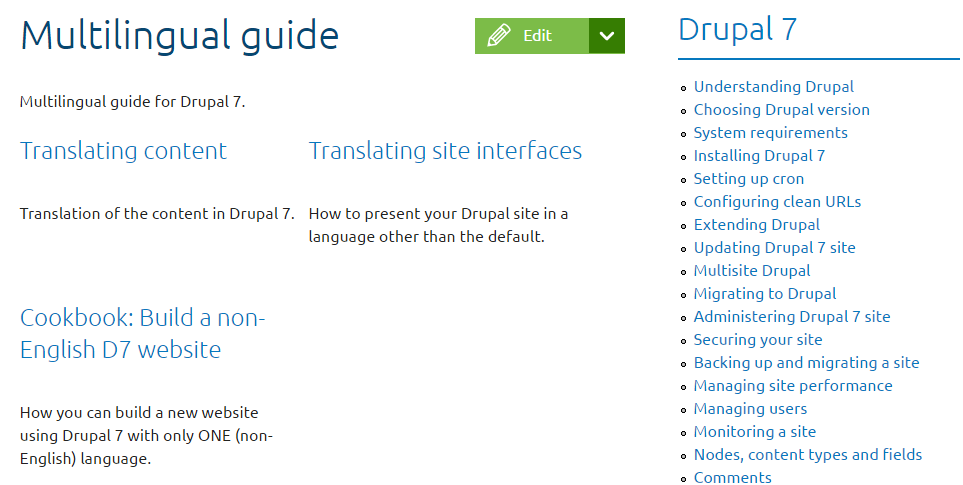963x485 pixels.
Task: Click the Multilingual guide page title
Action: click(179, 36)
